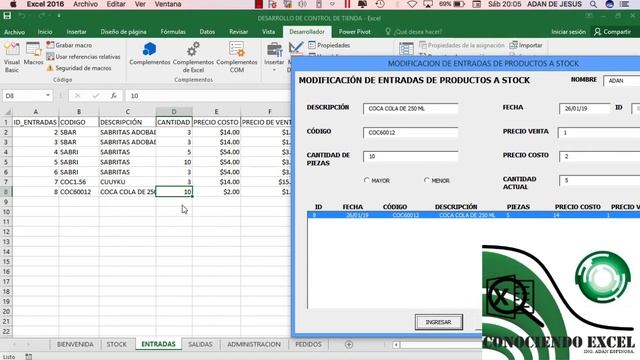This screenshot has width=640, height=360.
Task: Click the select-all corner of the sheet
Action: click(7, 111)
